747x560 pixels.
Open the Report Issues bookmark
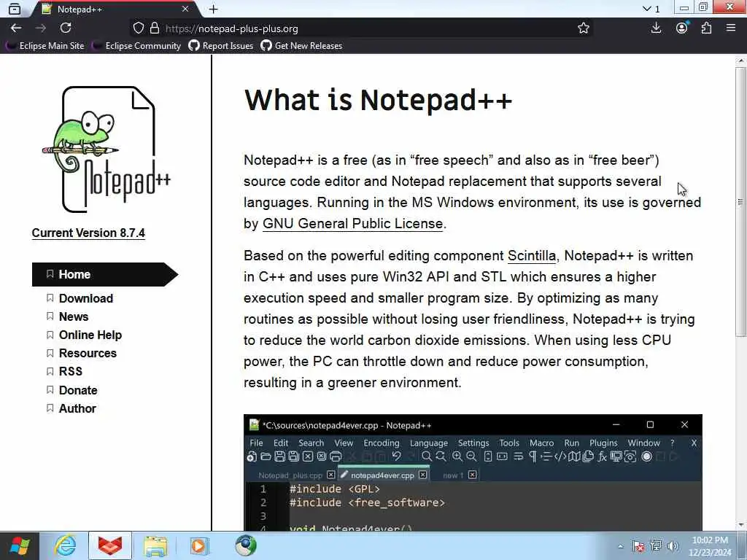[x=221, y=46]
